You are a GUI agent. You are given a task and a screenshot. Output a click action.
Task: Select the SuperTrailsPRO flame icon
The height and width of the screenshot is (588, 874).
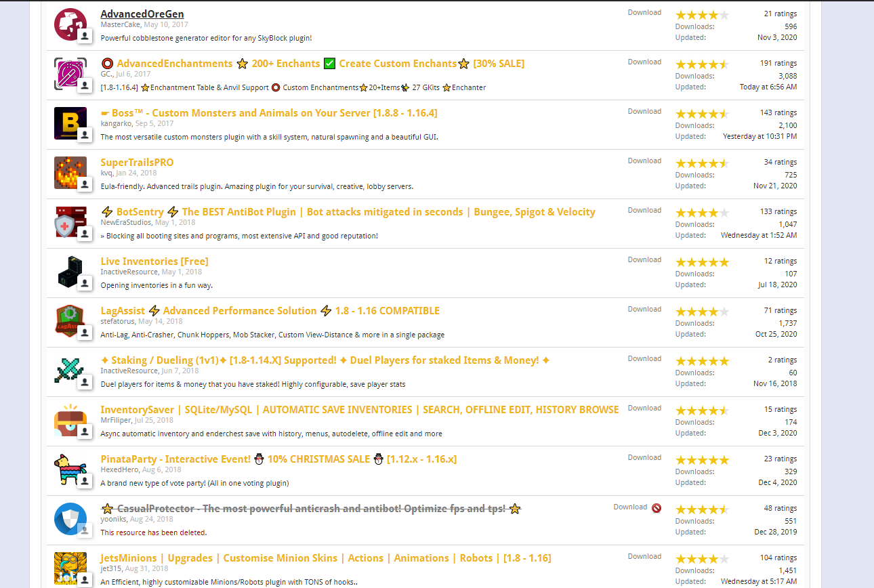click(x=70, y=173)
